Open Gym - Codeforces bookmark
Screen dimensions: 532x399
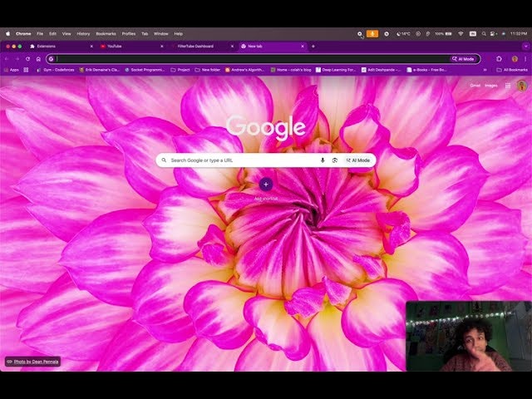[56, 70]
